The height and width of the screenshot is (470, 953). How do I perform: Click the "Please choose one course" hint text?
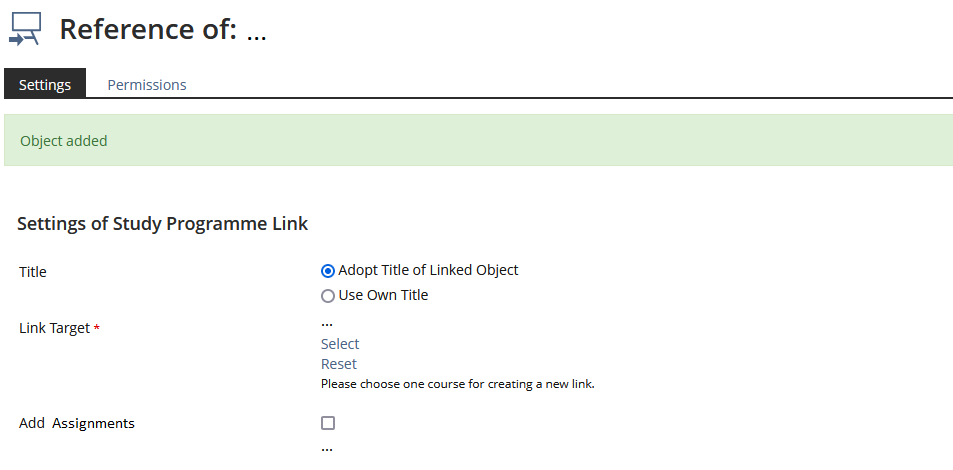coord(457,384)
